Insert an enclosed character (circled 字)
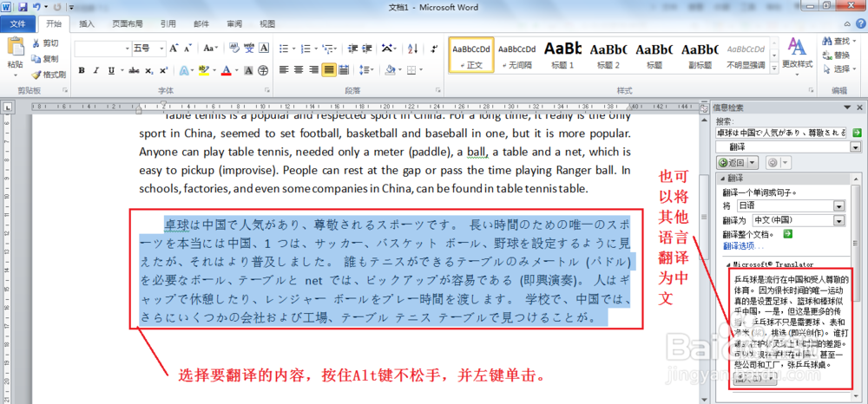 tap(264, 71)
